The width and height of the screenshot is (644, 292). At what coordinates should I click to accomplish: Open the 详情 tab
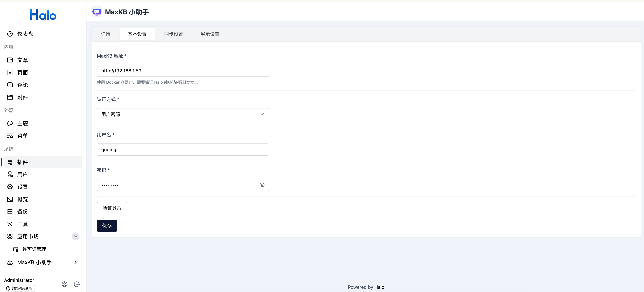[x=105, y=34]
